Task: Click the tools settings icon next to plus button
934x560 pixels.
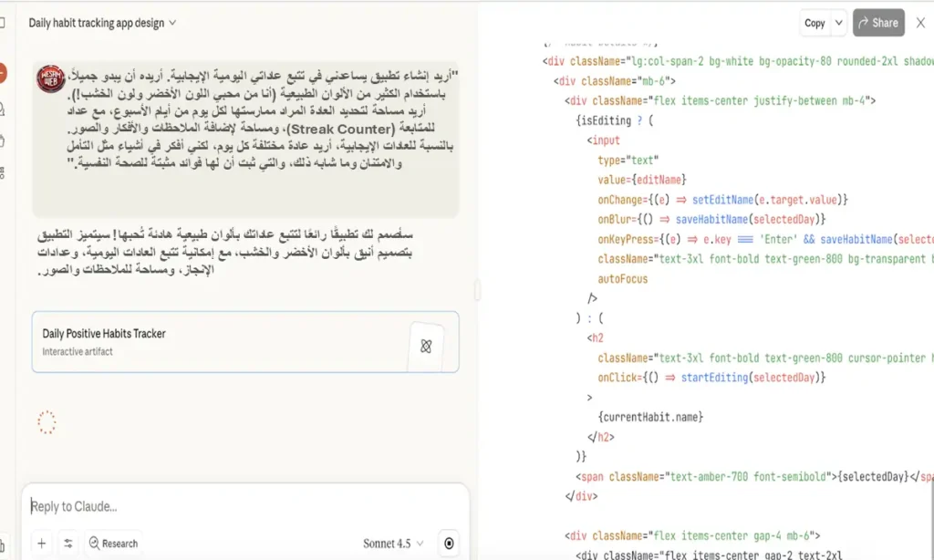Action: tap(68, 543)
